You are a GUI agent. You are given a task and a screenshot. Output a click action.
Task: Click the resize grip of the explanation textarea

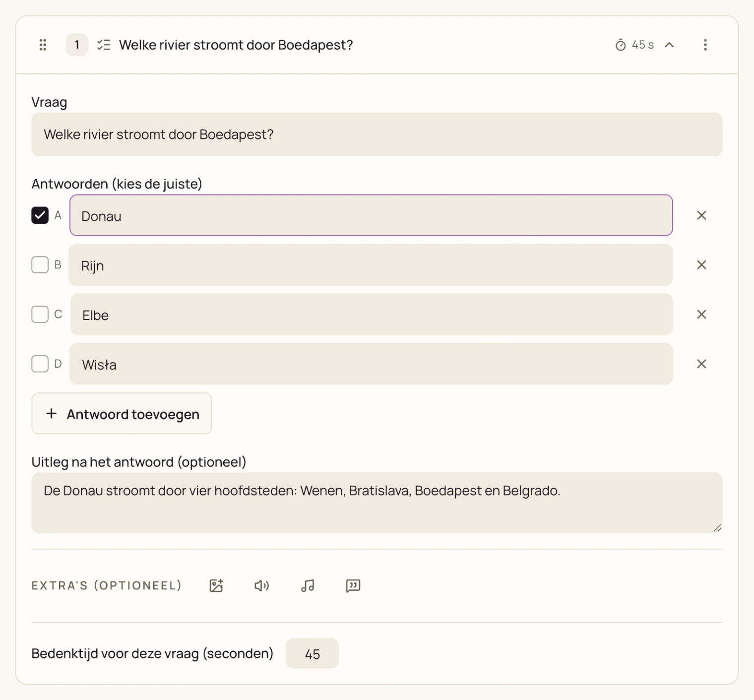point(717,528)
